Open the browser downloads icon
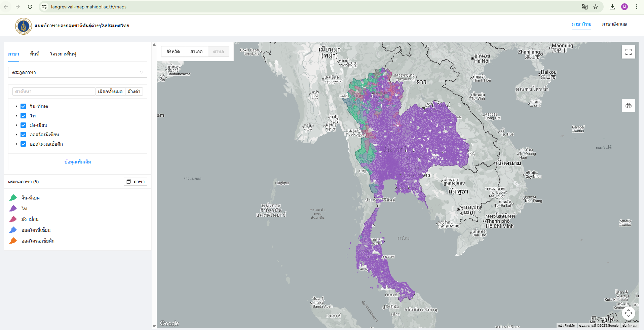 point(612,7)
